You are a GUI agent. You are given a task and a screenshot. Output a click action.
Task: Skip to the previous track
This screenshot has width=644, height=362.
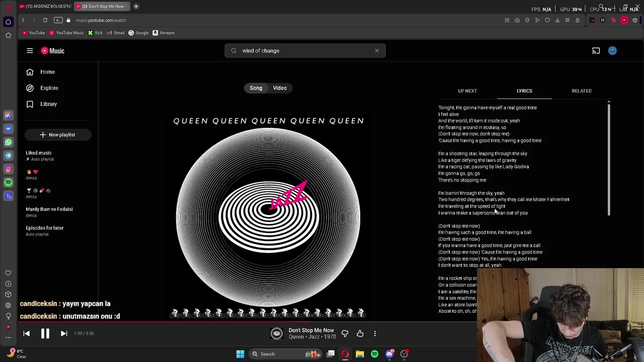click(x=27, y=333)
